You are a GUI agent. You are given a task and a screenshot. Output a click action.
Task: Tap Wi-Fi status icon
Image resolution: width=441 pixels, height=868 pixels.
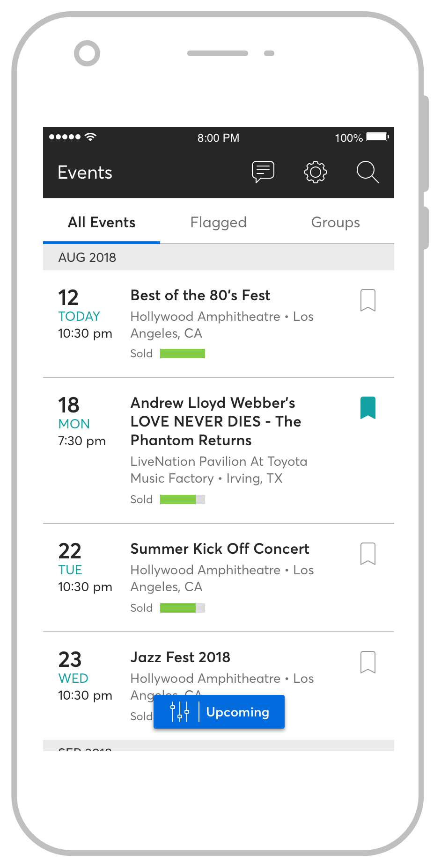pos(91,137)
